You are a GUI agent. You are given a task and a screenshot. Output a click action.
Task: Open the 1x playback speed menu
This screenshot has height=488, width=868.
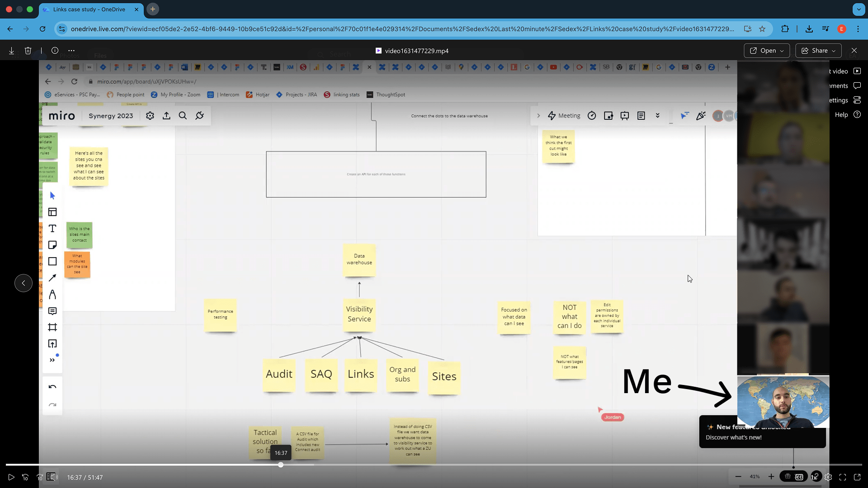814,477
